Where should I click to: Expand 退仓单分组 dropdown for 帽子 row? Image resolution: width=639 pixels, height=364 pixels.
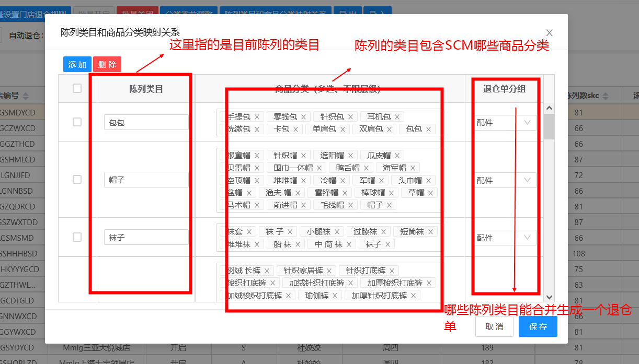(506, 180)
